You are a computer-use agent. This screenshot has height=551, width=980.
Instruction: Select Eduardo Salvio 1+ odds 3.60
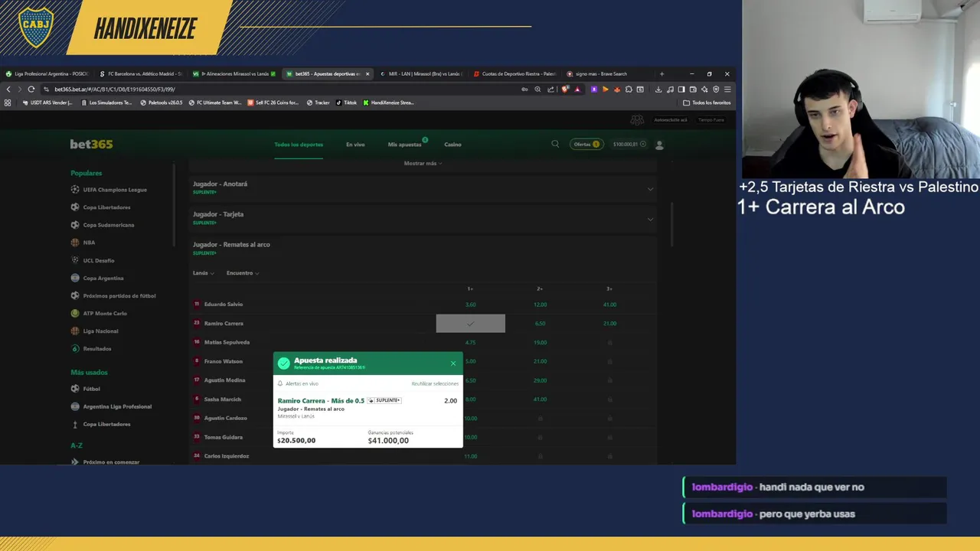coord(470,305)
